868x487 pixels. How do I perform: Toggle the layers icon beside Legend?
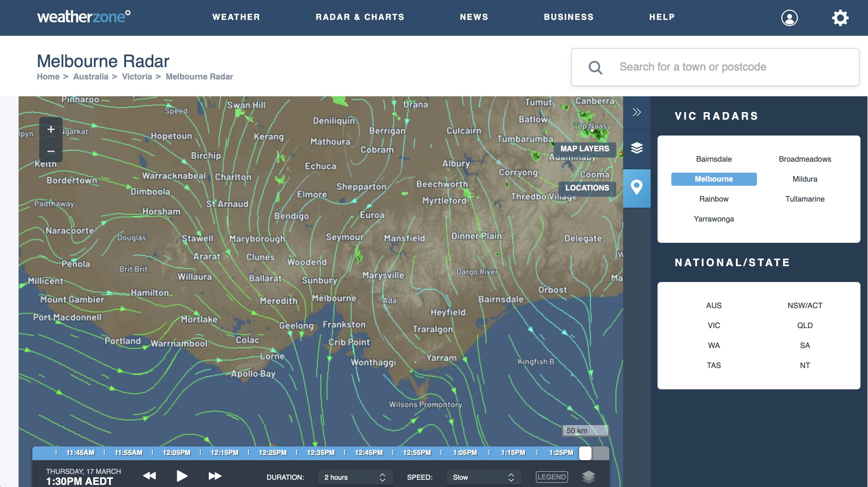coord(588,477)
